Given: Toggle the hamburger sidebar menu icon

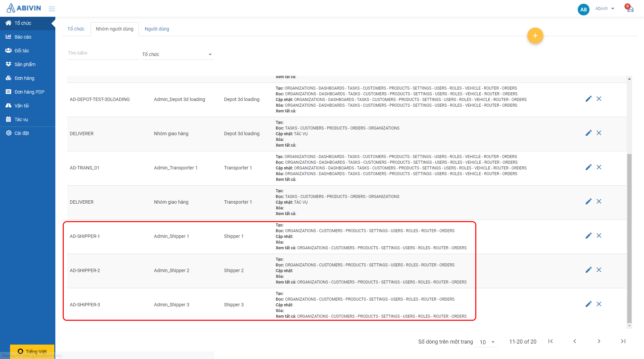Looking at the screenshot, I should tap(52, 9).
